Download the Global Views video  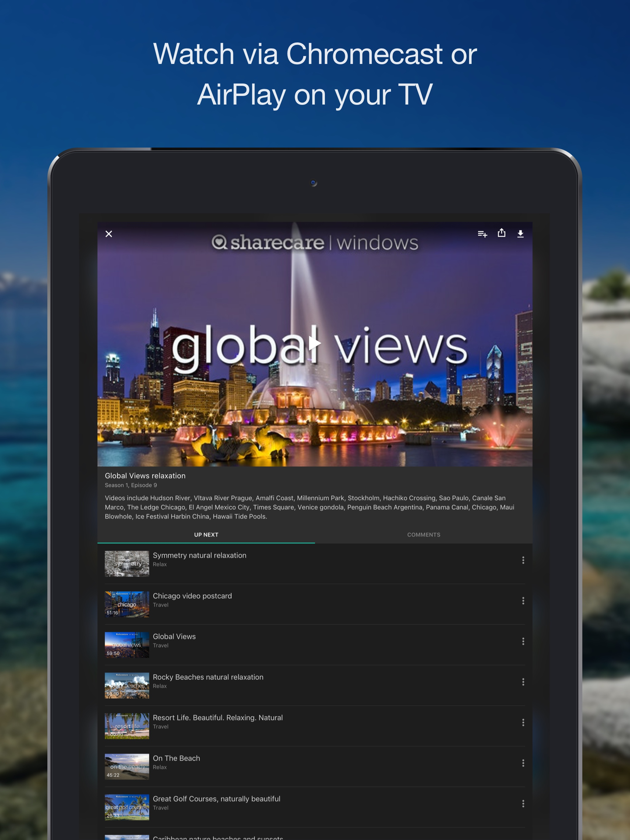click(x=520, y=234)
